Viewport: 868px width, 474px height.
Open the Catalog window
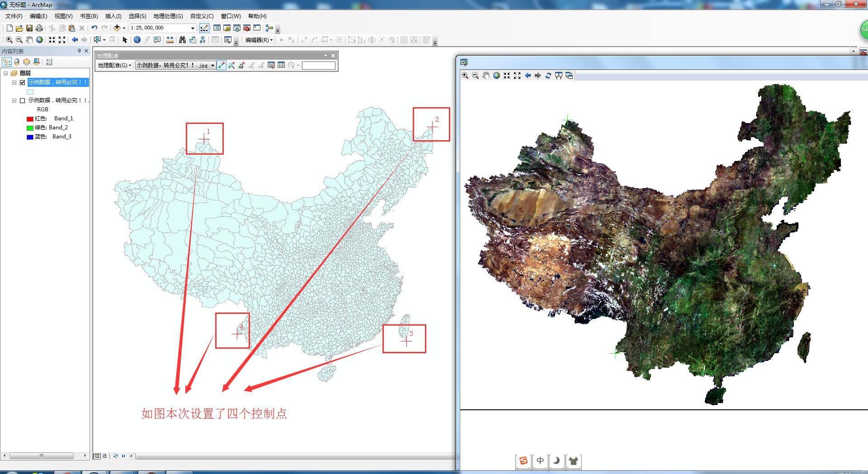[227, 28]
